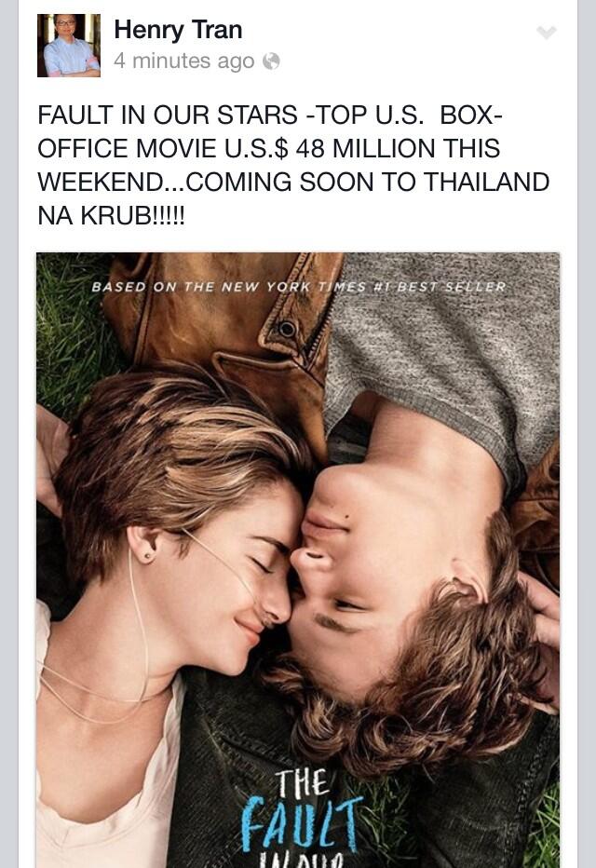Open the post options chevron menu

547,32
